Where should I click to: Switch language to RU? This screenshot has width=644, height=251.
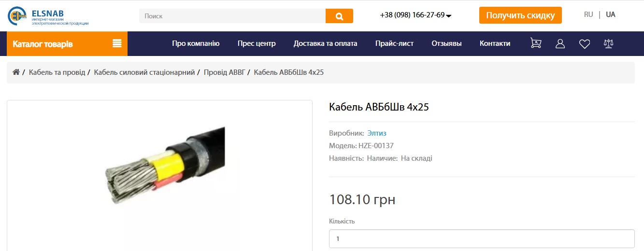588,14
